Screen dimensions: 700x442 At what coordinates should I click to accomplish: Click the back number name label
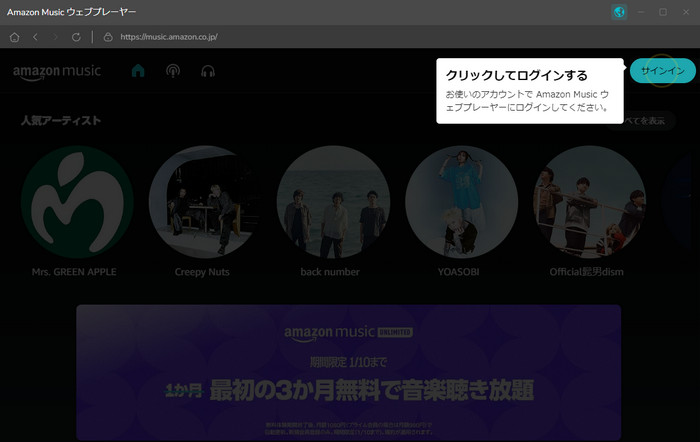pyautogui.click(x=330, y=272)
